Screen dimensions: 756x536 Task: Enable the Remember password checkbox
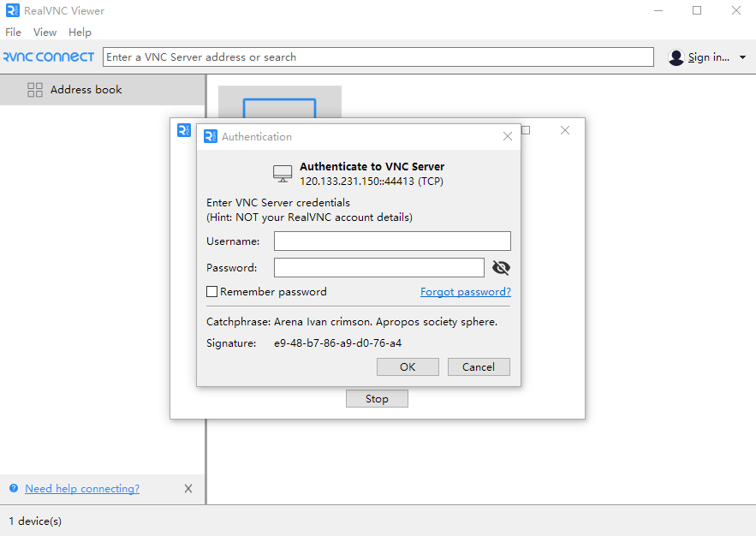(x=211, y=292)
